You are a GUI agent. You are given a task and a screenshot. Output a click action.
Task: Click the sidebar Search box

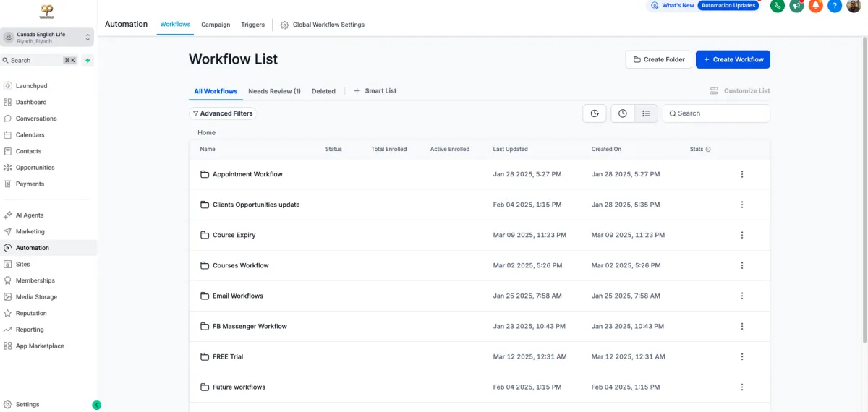pyautogui.click(x=39, y=61)
